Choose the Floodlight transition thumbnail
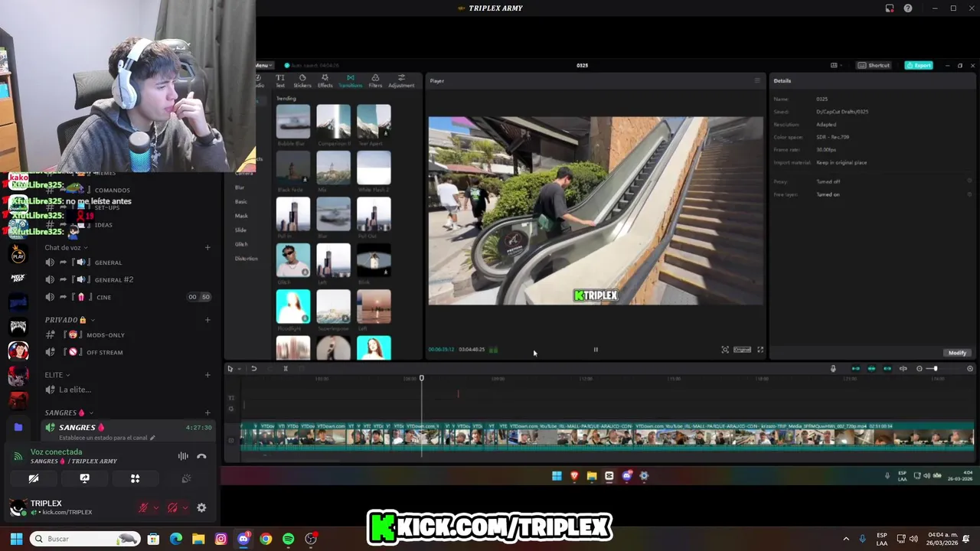Viewport: 980px width, 551px height. [x=293, y=307]
